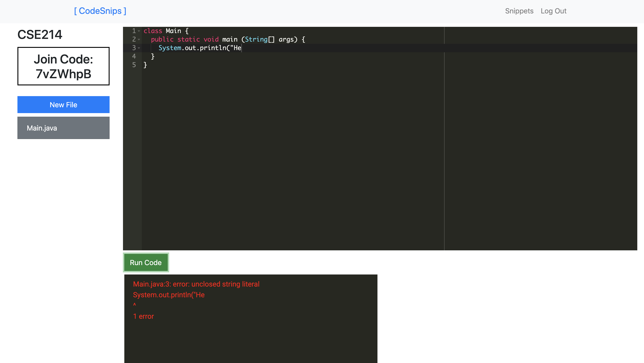Click the closing brace on line 5

(145, 65)
